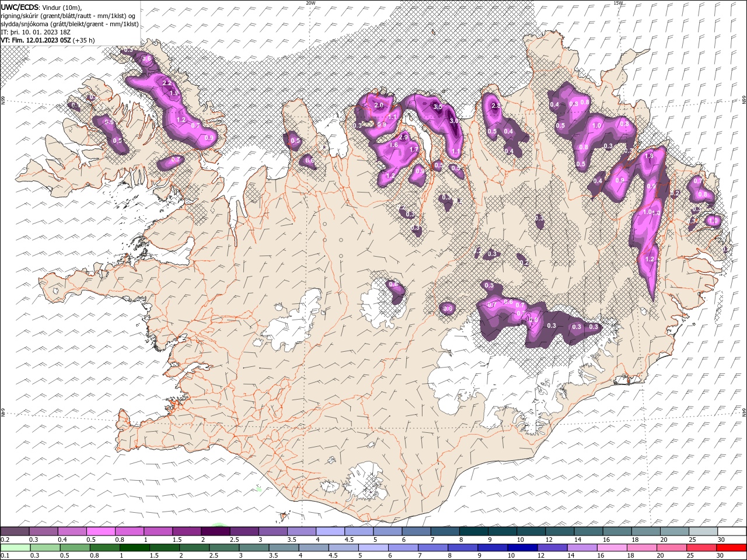The width and height of the screenshot is (747, 560).
Task: Click the 0.1 label in the green legend row
Action: click(x=4, y=556)
